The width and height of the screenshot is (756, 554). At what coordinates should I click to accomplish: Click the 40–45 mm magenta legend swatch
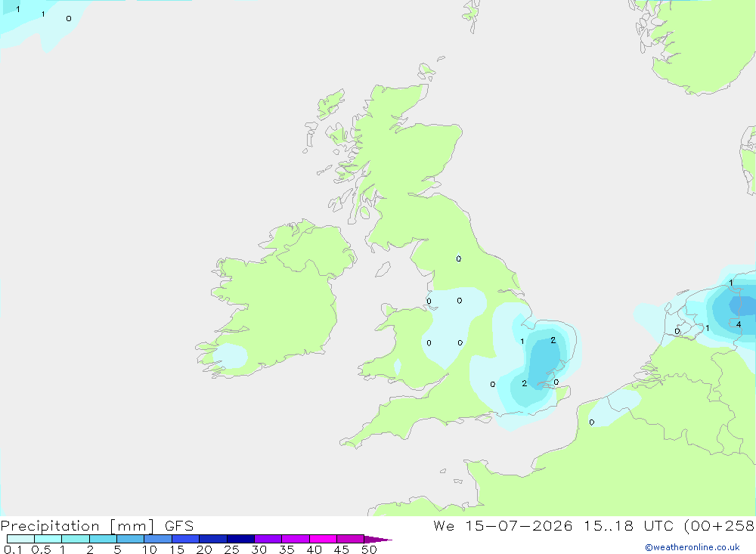point(323,539)
